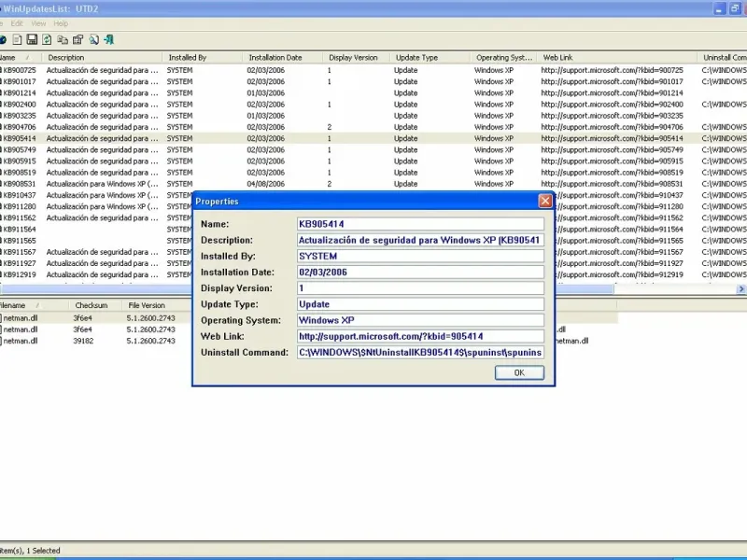Sort by the Checksum column header
The height and width of the screenshot is (560, 747).
click(x=95, y=305)
